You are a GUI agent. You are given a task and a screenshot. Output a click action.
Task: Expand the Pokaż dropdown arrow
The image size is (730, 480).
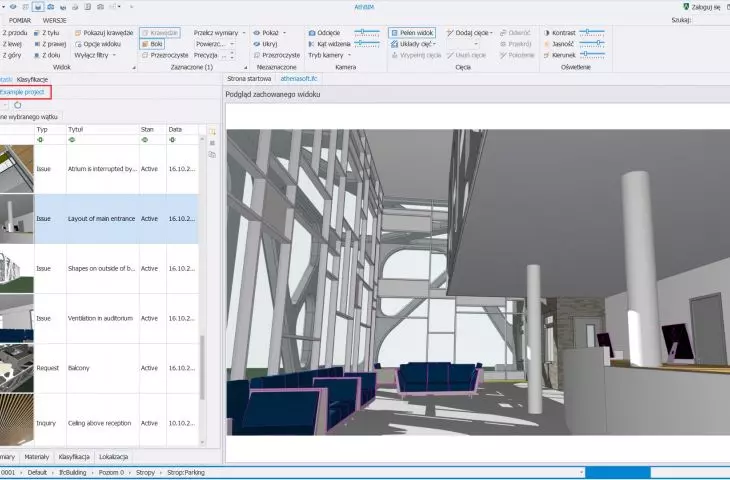pyautogui.click(x=284, y=33)
